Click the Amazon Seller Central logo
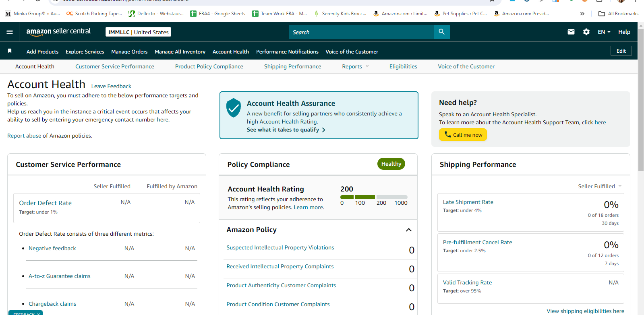Screen dimensions: 644x315 (x=58, y=31)
